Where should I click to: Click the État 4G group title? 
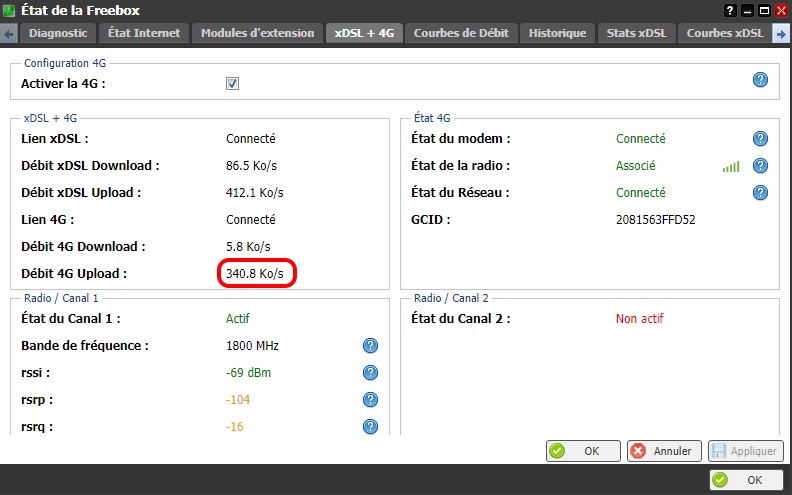pyautogui.click(x=432, y=118)
